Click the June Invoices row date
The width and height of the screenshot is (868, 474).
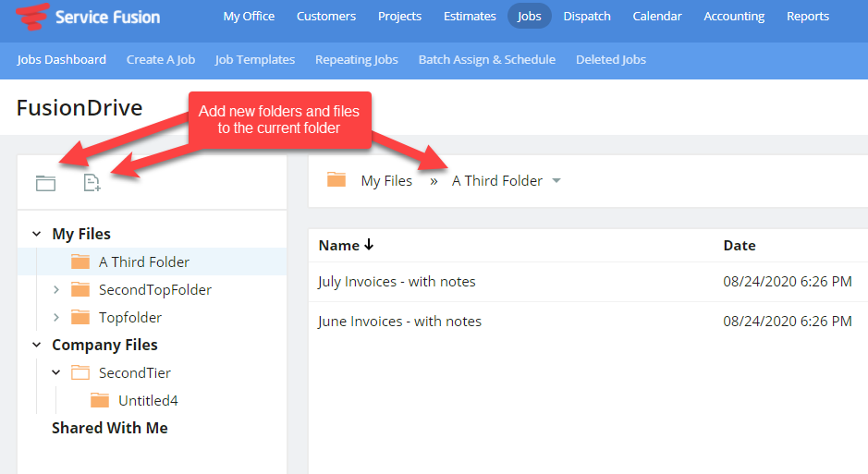(788, 322)
